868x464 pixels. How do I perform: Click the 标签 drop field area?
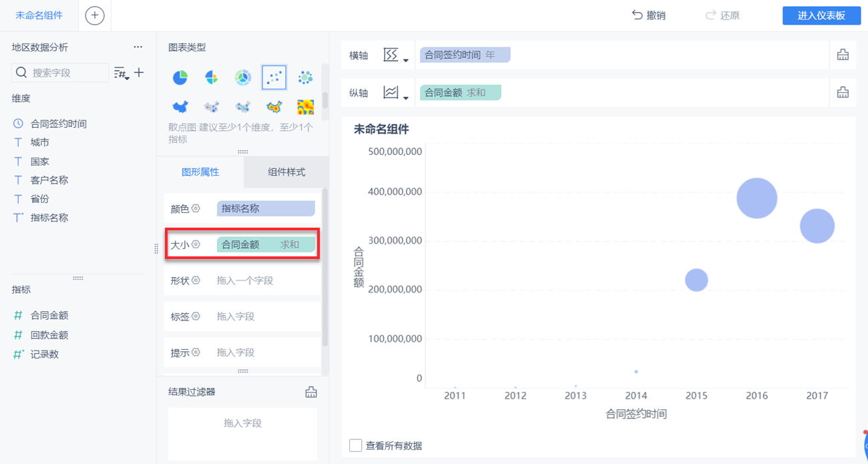click(x=266, y=316)
